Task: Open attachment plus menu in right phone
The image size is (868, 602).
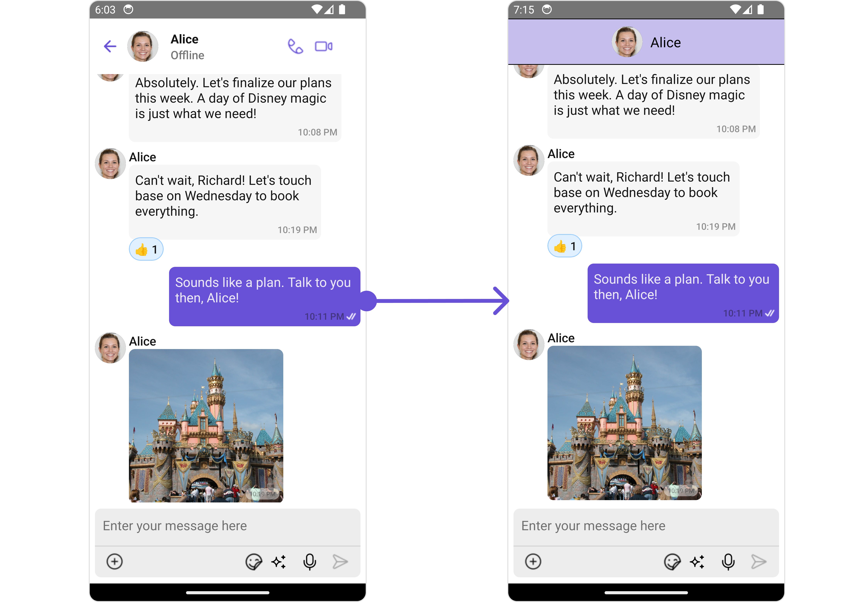Action: coord(533,561)
